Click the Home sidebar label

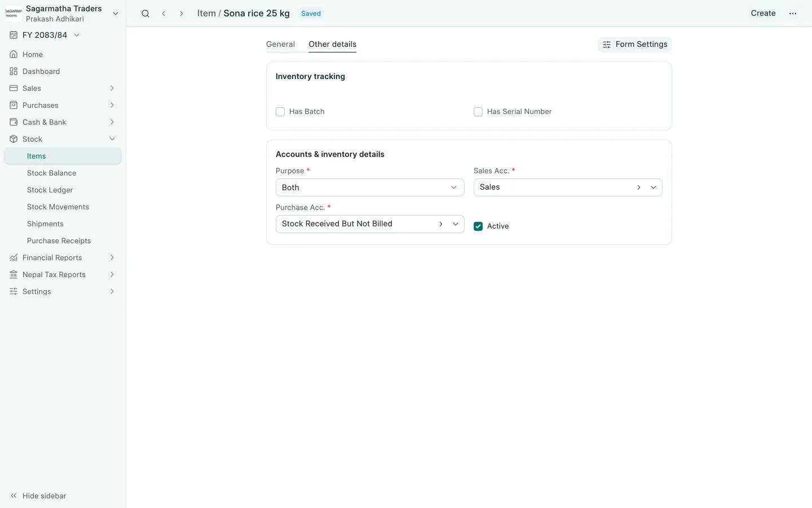pos(33,54)
